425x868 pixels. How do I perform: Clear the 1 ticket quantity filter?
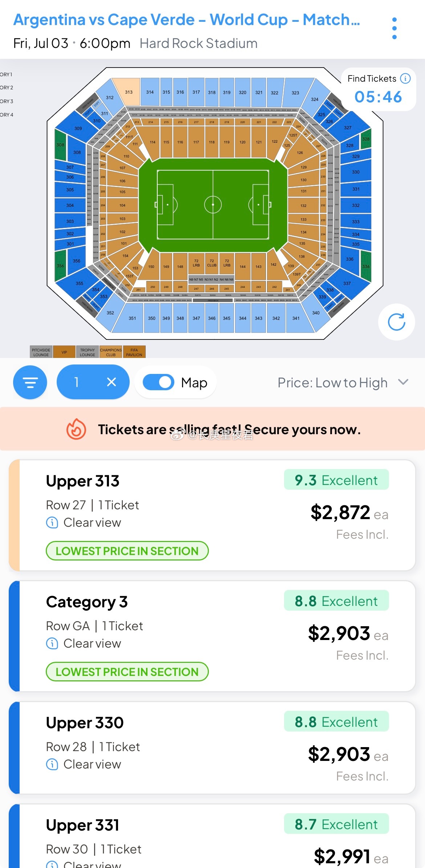point(112,382)
